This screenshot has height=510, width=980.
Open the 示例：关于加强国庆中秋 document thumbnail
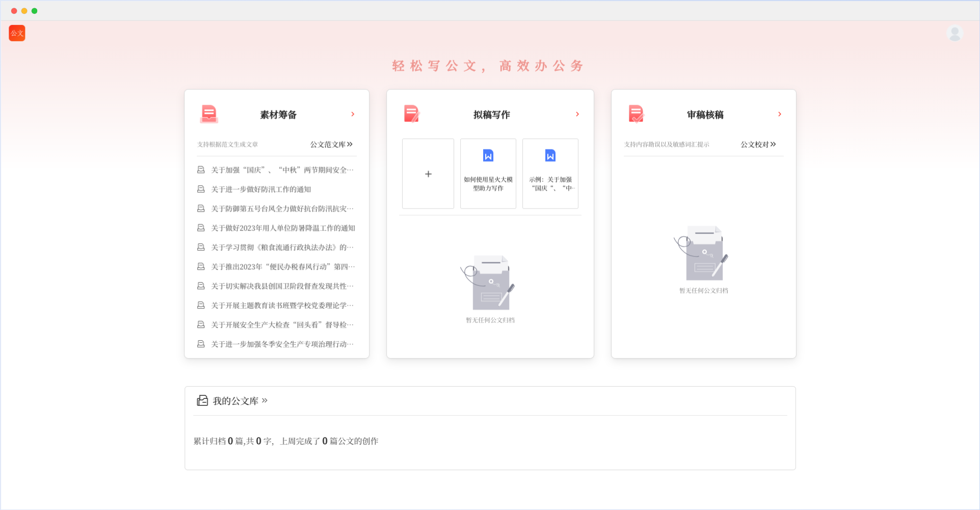point(550,173)
